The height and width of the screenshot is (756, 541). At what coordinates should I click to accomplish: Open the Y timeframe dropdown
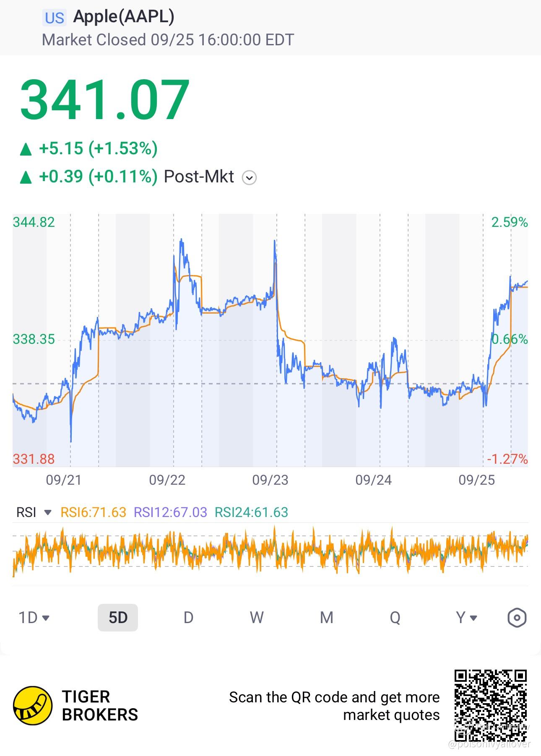point(466,618)
